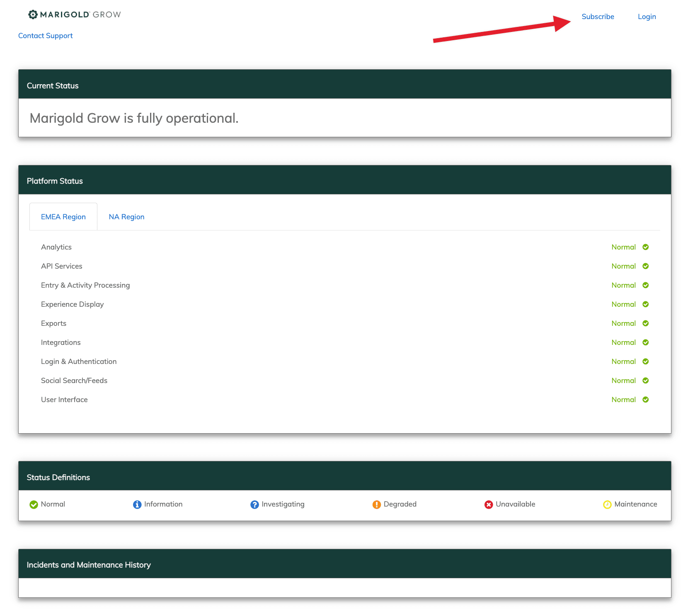Image resolution: width=688 pixels, height=616 pixels.
Task: Click the green check icon beside Analytics
Action: click(645, 247)
